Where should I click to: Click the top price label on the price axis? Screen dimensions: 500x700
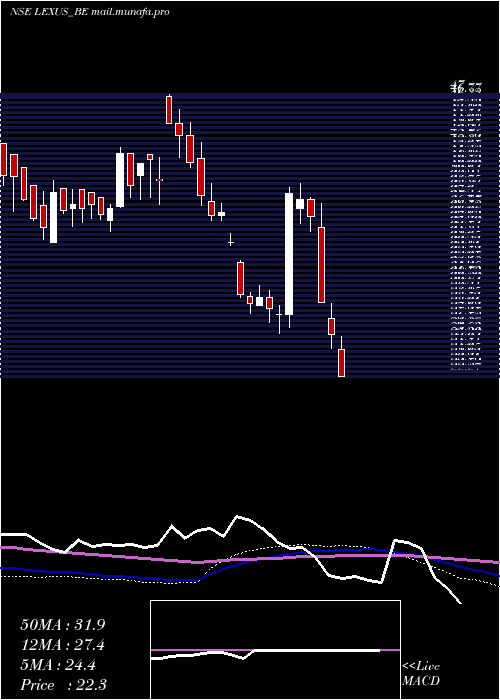click(x=466, y=88)
